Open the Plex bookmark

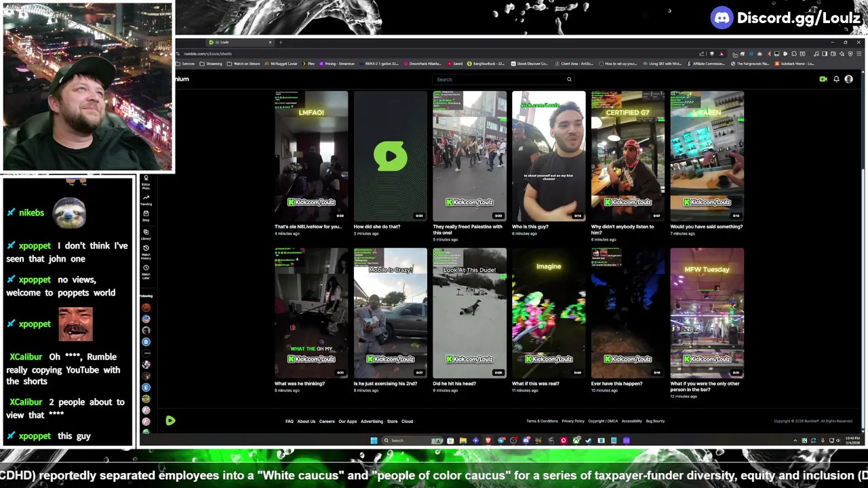coord(309,64)
